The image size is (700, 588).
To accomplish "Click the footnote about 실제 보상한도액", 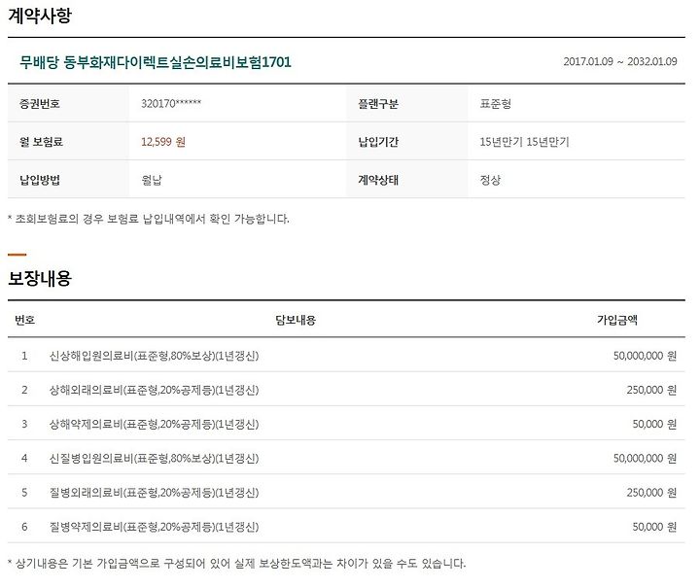I will 236,563.
